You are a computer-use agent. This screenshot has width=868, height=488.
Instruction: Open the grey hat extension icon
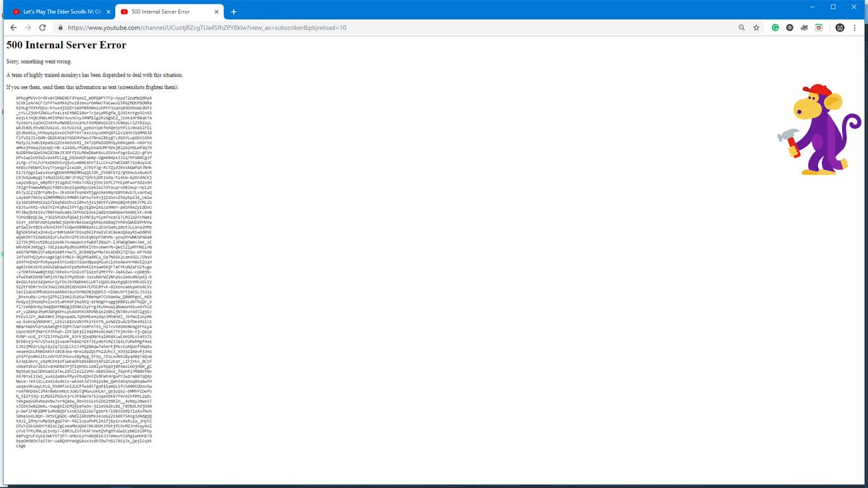[804, 27]
